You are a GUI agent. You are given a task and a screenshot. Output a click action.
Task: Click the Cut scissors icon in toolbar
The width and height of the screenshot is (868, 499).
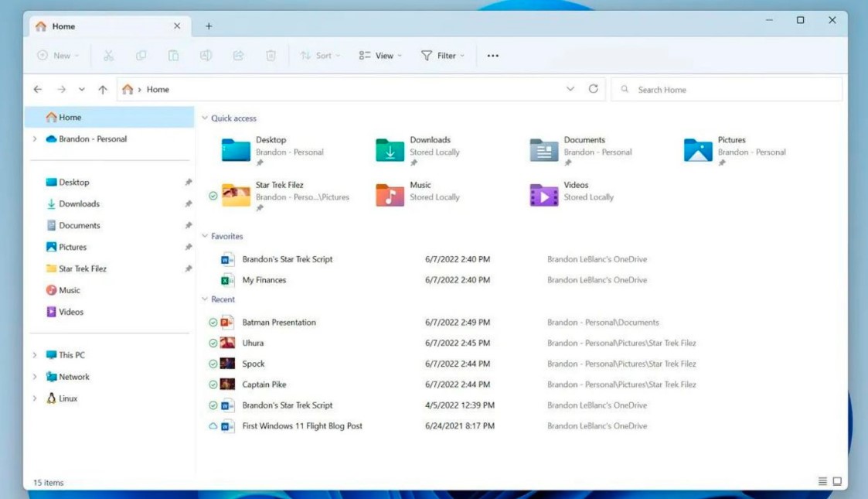pyautogui.click(x=108, y=56)
